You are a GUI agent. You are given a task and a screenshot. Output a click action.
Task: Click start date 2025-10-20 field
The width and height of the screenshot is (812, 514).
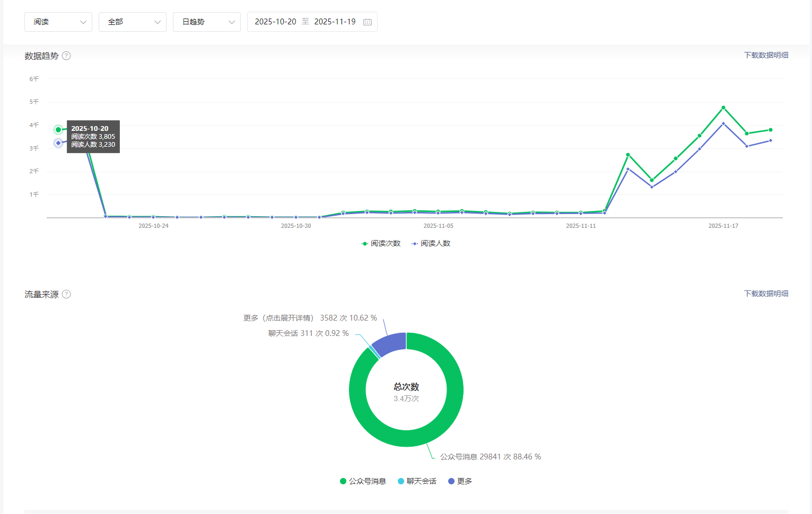click(275, 22)
